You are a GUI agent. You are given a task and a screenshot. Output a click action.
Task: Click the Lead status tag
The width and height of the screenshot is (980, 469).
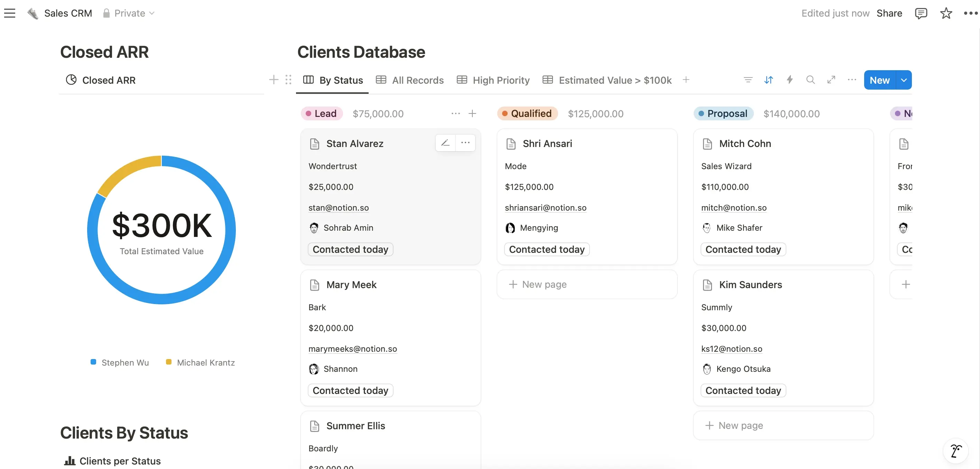pyautogui.click(x=322, y=113)
